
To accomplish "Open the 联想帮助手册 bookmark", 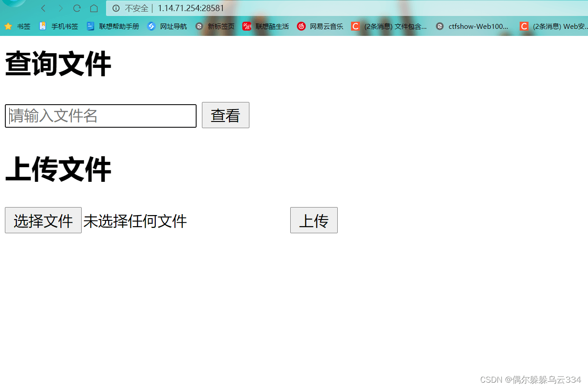I will coord(113,27).
